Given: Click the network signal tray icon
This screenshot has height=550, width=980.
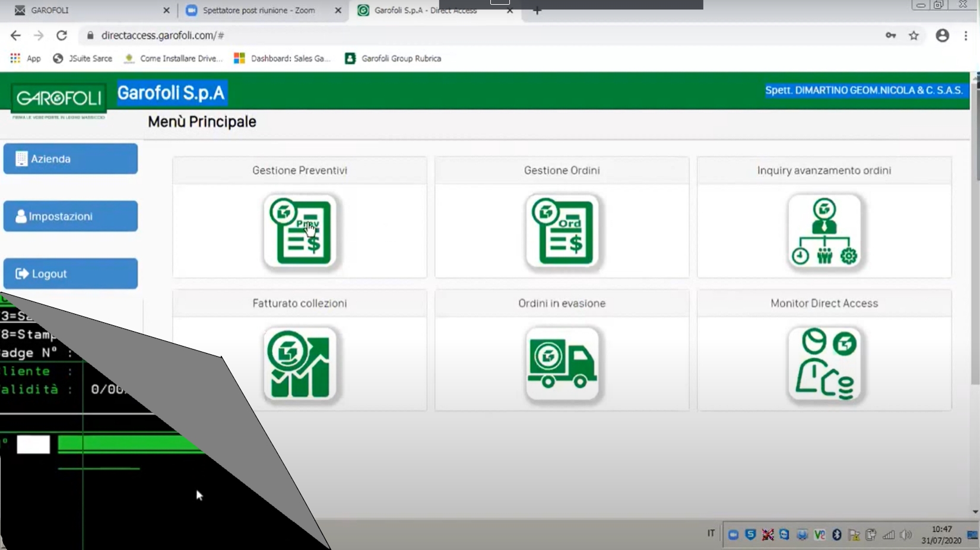Looking at the screenshot, I should tap(889, 535).
